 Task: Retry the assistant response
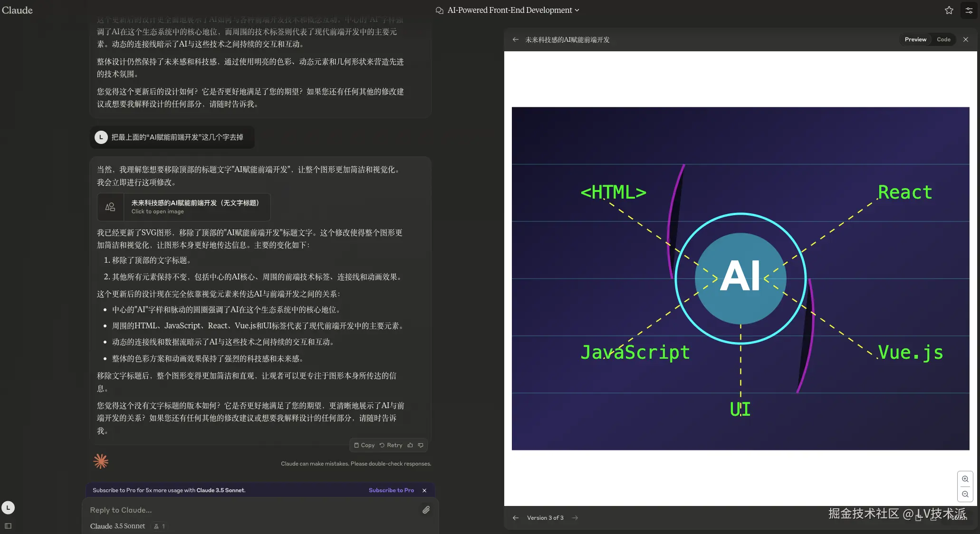click(391, 445)
